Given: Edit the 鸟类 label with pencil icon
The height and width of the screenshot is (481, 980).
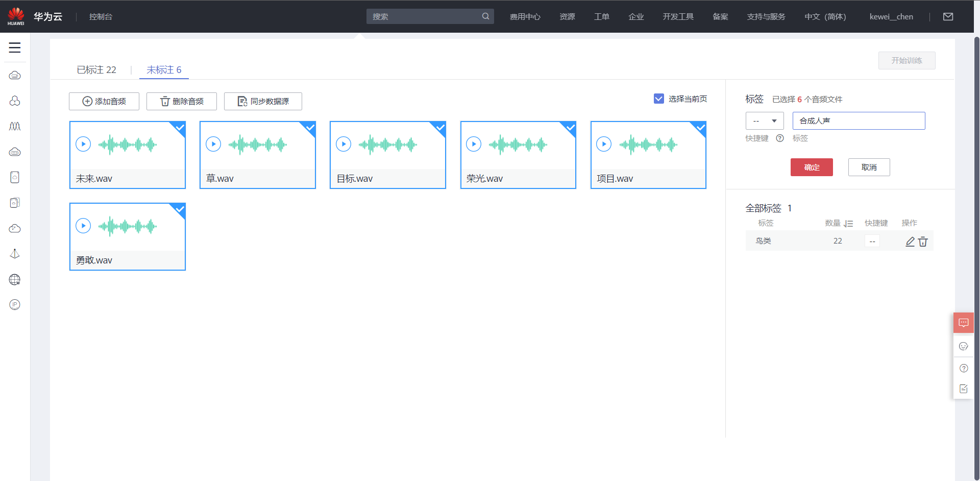Looking at the screenshot, I should point(910,242).
